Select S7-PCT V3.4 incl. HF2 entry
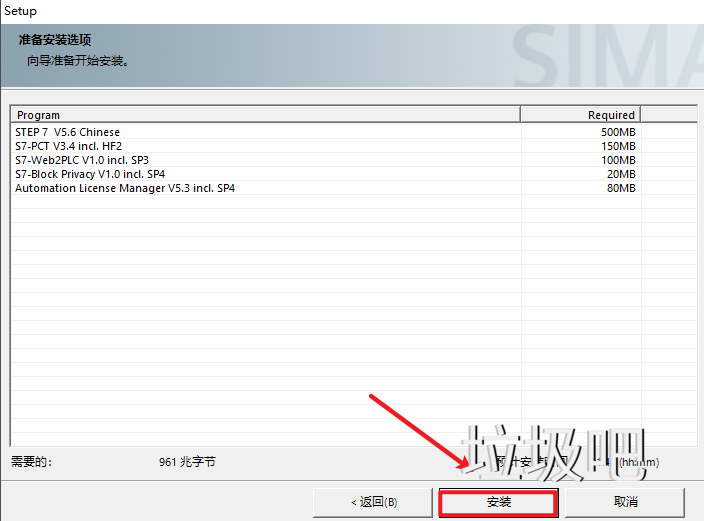This screenshot has width=704, height=521. 68,146
